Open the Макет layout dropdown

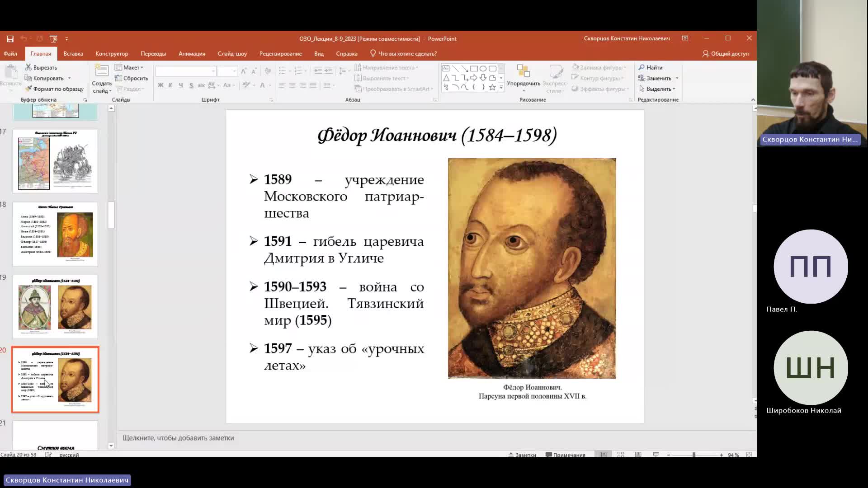(129, 68)
